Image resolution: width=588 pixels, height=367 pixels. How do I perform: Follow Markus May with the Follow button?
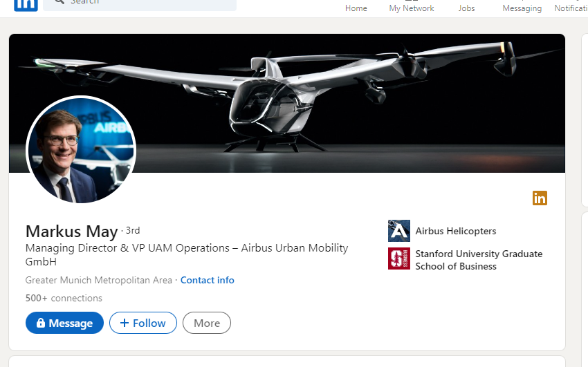tap(143, 323)
